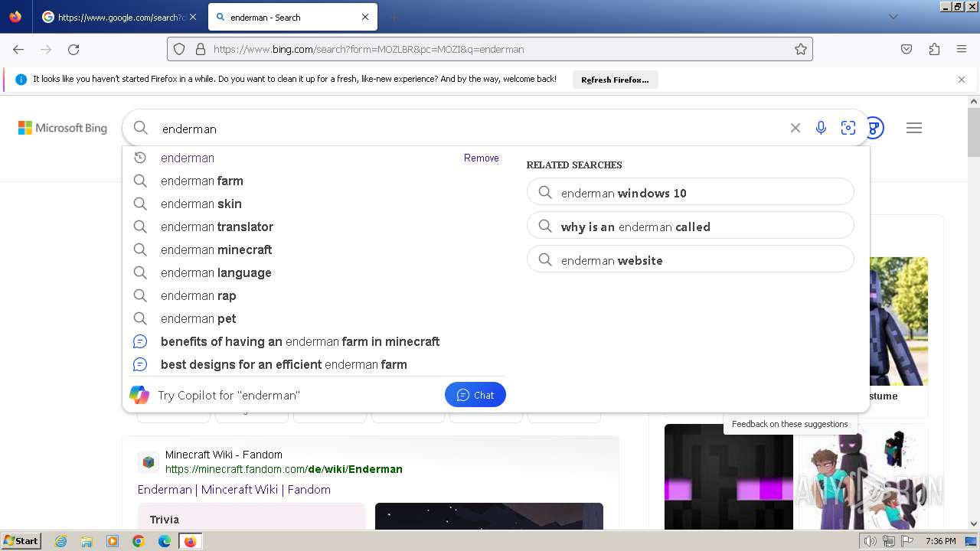Image resolution: width=980 pixels, height=551 pixels.
Task: Click Feedback on these suggestions
Action: (x=789, y=424)
